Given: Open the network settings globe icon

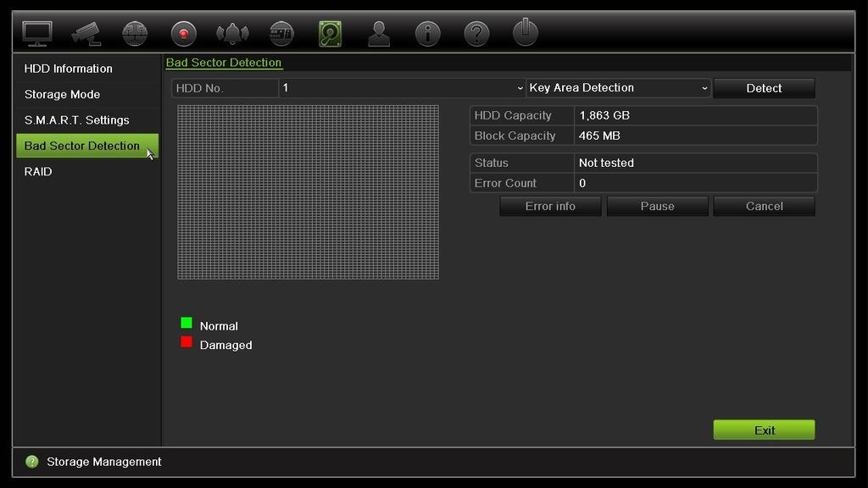Looking at the screenshot, I should click(x=135, y=33).
